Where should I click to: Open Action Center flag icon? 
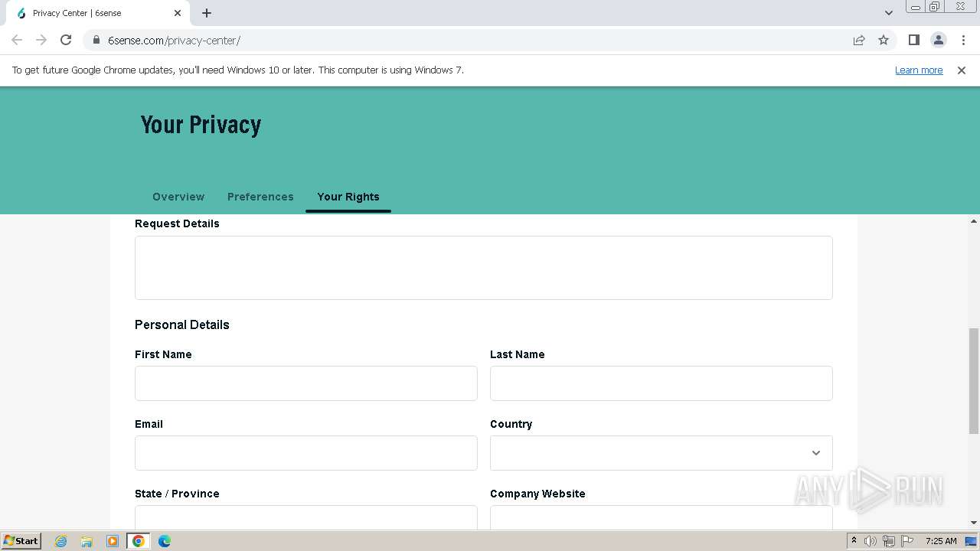pyautogui.click(x=907, y=541)
